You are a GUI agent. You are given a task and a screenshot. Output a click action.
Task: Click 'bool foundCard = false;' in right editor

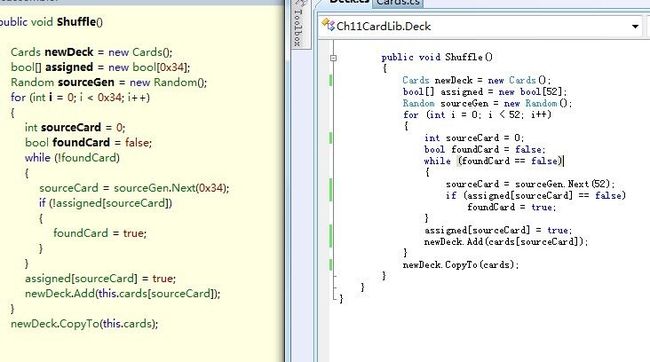[485, 149]
